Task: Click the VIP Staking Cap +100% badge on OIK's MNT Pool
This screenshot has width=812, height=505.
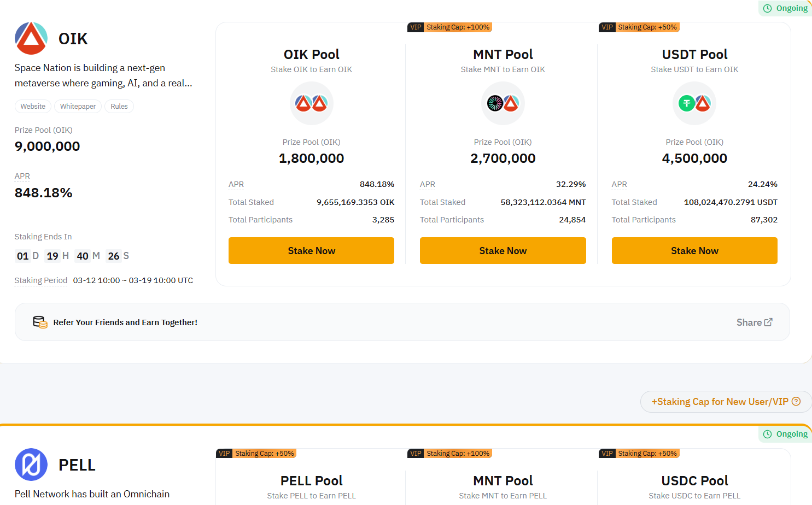Action: coord(449,27)
